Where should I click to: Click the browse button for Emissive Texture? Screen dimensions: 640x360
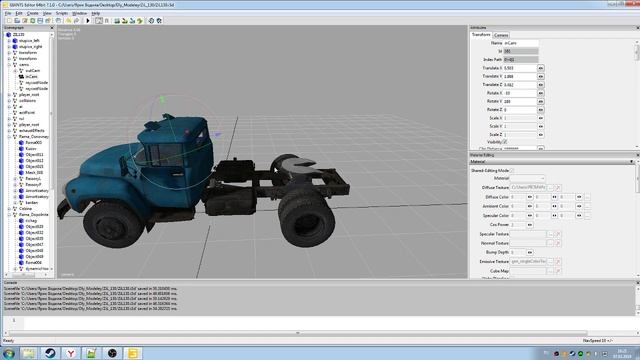coord(551,262)
